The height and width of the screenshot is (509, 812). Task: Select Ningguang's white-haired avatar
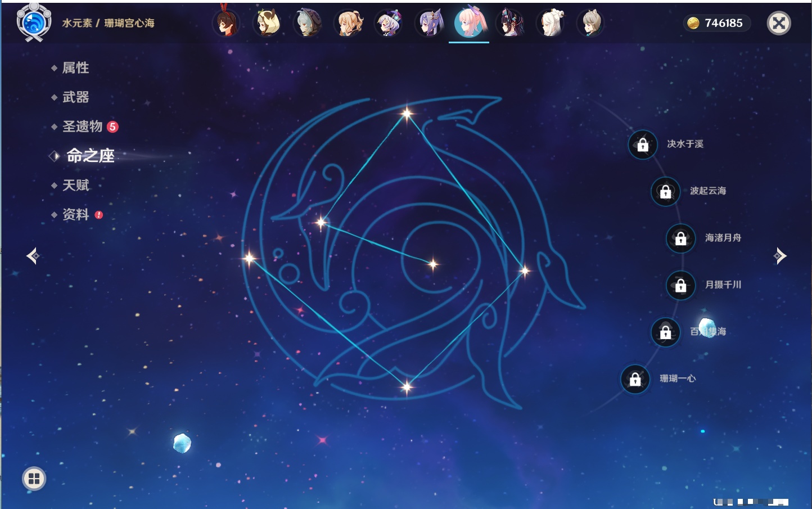(x=551, y=23)
